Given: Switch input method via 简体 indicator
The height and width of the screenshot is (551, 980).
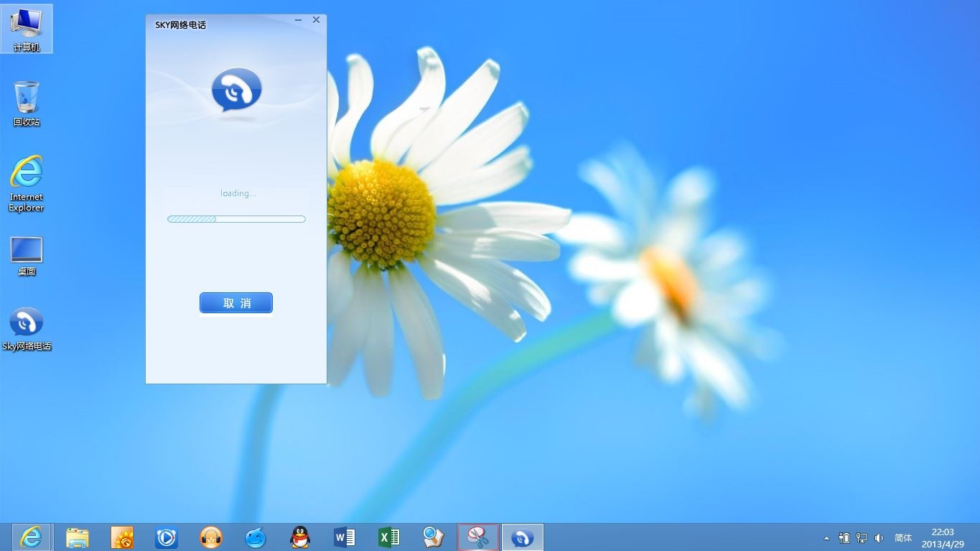Looking at the screenshot, I should pos(903,538).
